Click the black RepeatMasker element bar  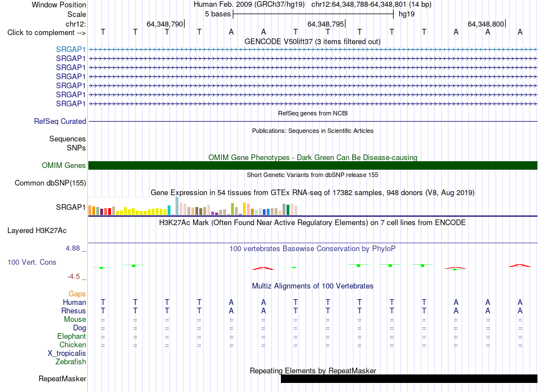(x=409, y=378)
